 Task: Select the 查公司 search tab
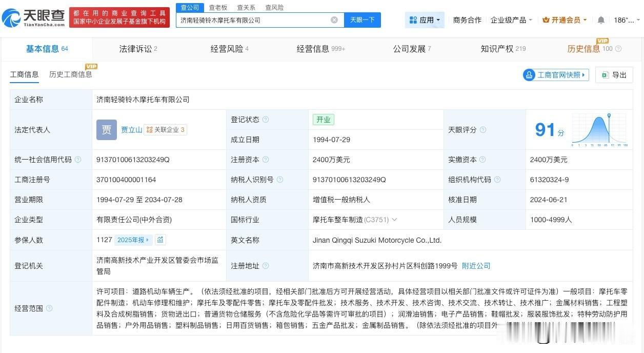coord(190,7)
